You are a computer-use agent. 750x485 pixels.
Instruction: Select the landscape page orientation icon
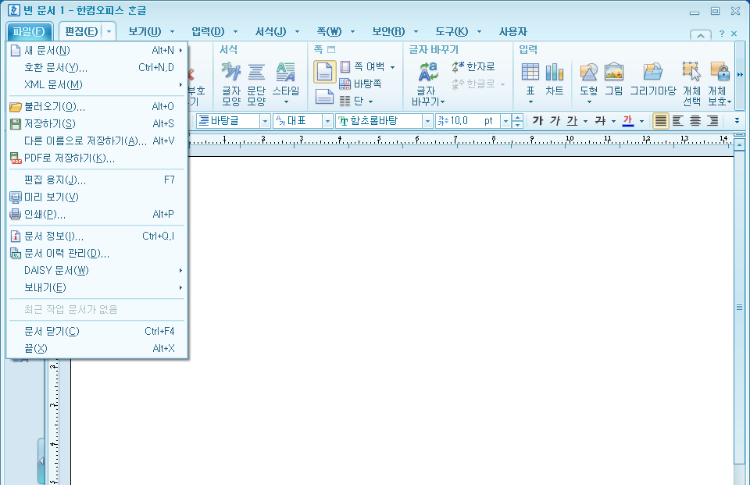point(324,97)
